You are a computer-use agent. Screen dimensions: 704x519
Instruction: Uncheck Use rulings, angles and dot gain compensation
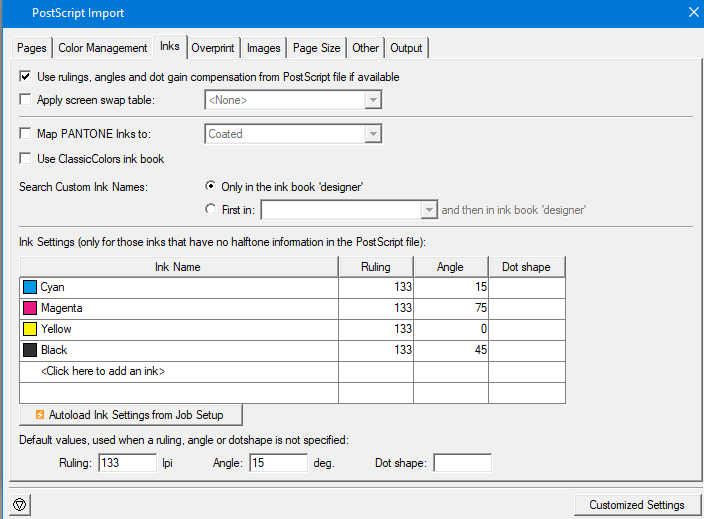tap(25, 76)
